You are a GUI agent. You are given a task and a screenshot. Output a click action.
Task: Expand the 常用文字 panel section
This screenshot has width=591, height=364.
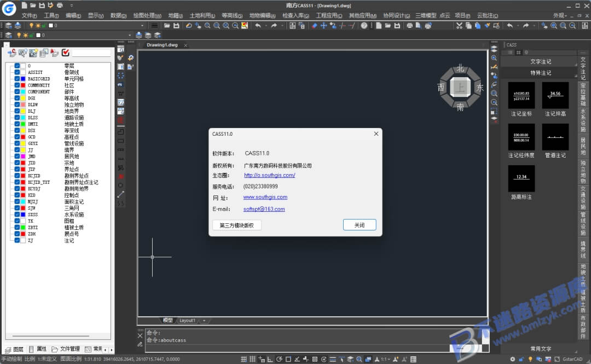pos(540,349)
